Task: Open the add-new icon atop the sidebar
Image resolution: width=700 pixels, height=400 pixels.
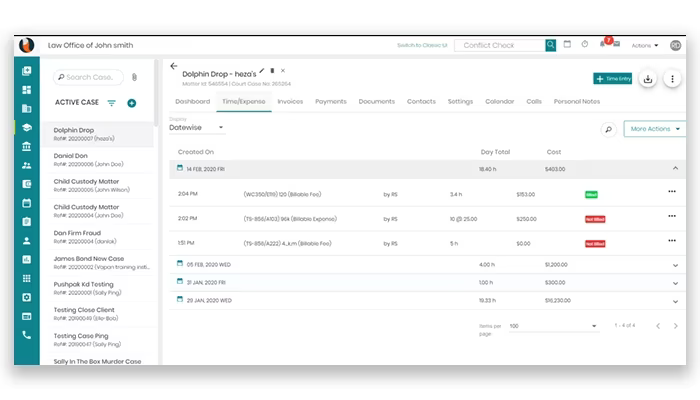Action: 27,71
